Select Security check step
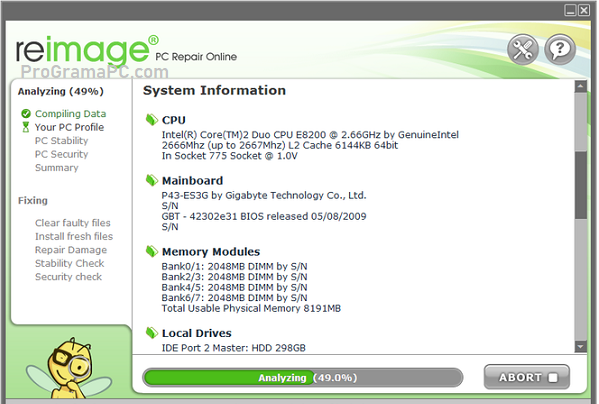 [68, 277]
